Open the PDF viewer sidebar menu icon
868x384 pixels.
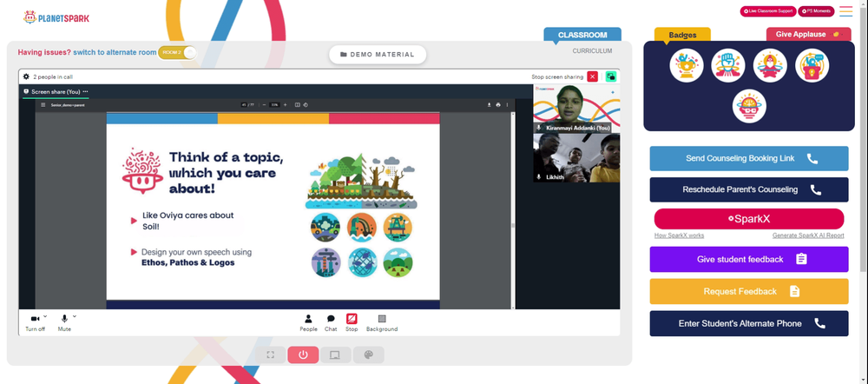pyautogui.click(x=43, y=105)
